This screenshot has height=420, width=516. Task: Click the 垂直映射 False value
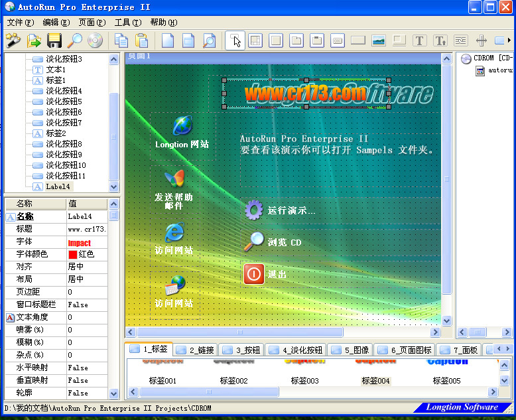coord(87,380)
